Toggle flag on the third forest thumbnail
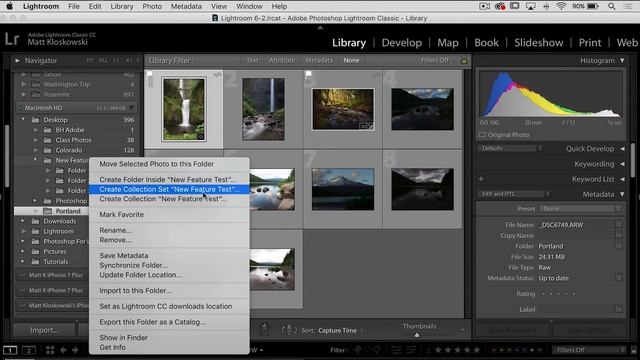 point(309,74)
